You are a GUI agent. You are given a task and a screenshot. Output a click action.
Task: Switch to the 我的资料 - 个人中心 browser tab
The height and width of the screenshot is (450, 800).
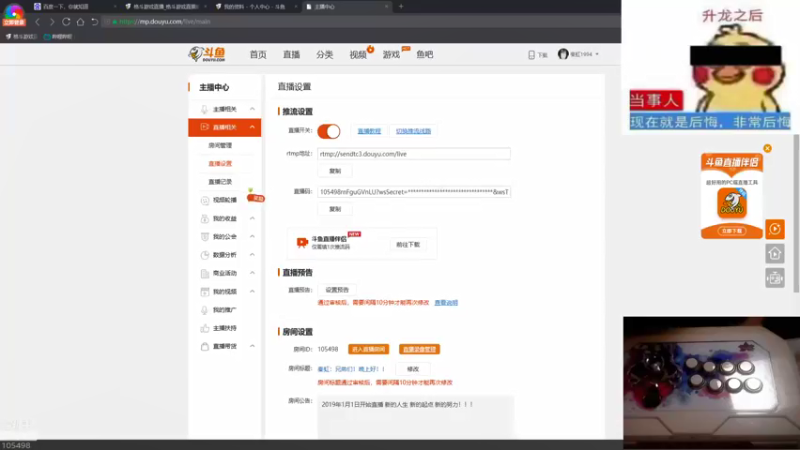(255, 7)
